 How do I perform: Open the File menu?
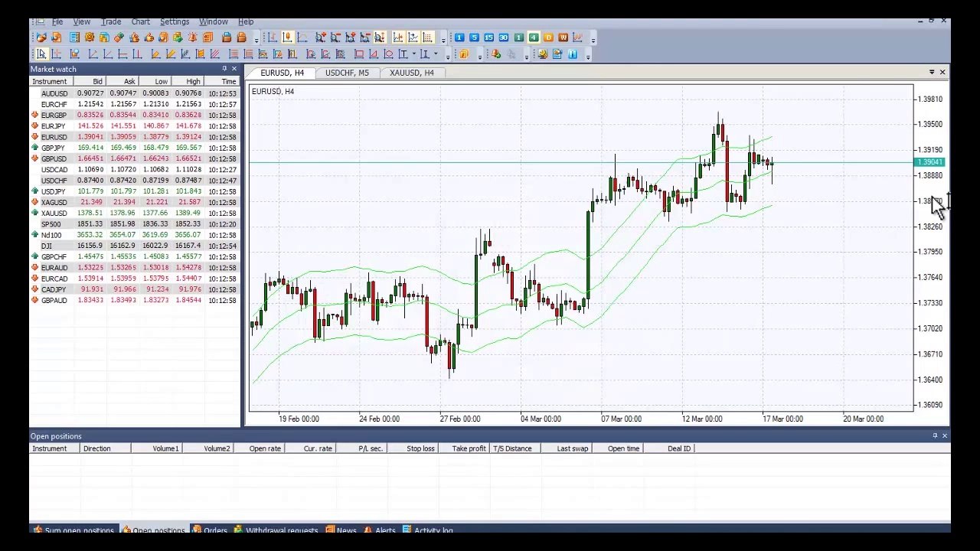[x=57, y=21]
